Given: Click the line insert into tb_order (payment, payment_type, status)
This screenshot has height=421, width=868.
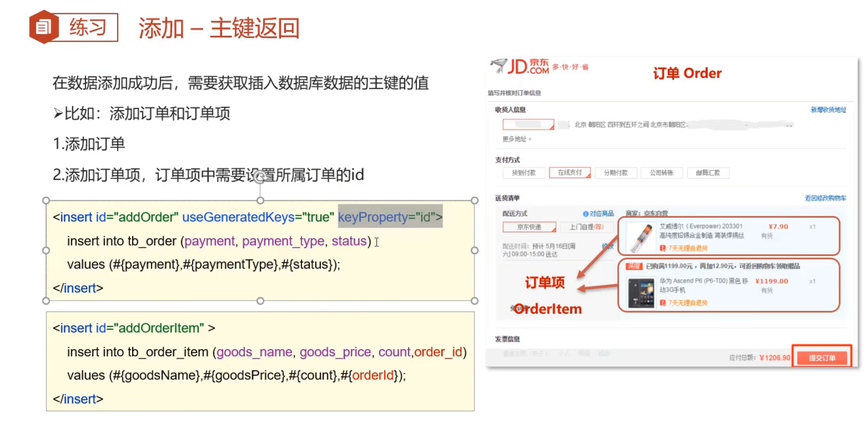Looking at the screenshot, I should pyautogui.click(x=219, y=241).
